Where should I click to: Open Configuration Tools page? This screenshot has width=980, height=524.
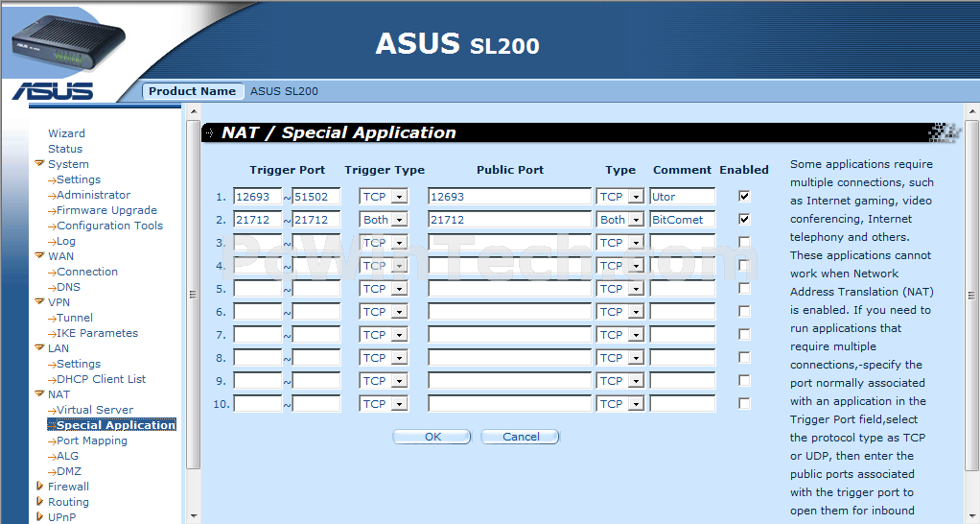click(x=110, y=226)
